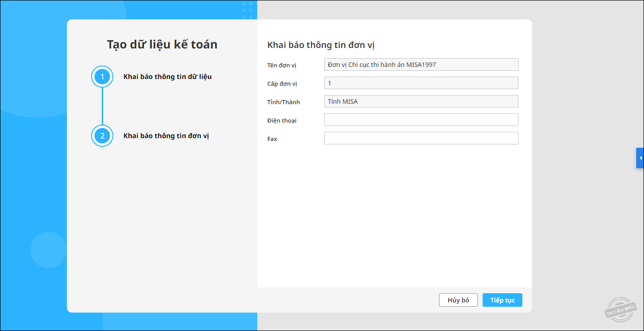Click the Tỉnh/Thành field with 'Tỉnh MISA'
The width and height of the screenshot is (644, 331).
click(421, 101)
